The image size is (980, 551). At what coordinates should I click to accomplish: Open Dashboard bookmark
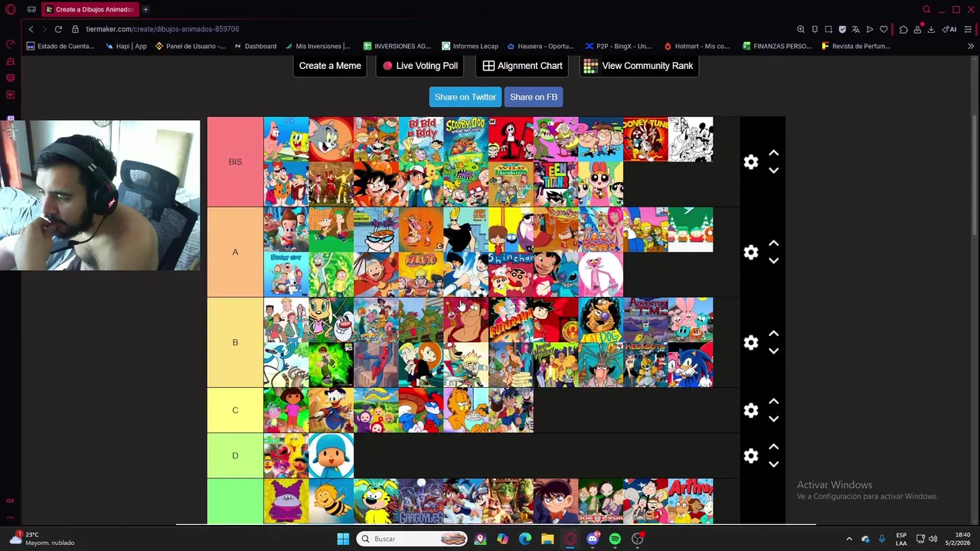coord(255,46)
